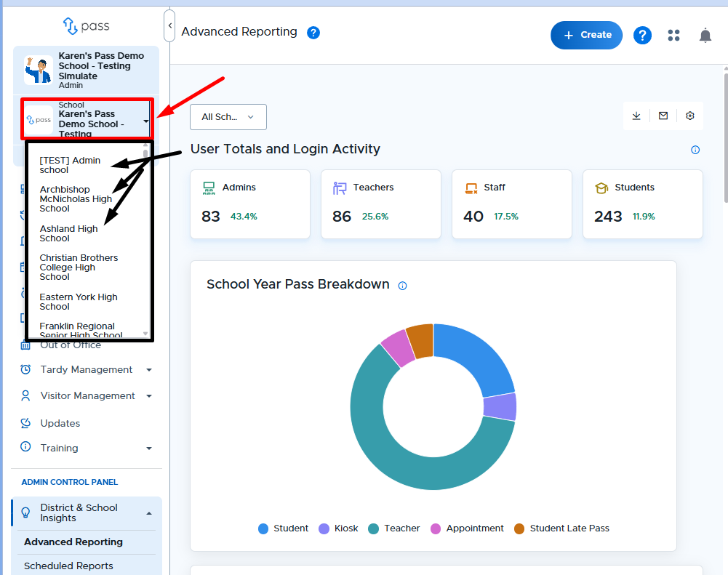
Task: Click the orange Student Late Pass segment
Action: pyautogui.click(x=420, y=340)
